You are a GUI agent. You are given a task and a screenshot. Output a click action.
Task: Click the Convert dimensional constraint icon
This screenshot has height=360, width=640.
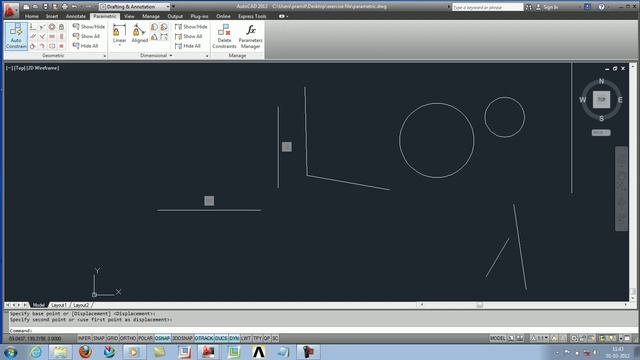[x=164, y=37]
